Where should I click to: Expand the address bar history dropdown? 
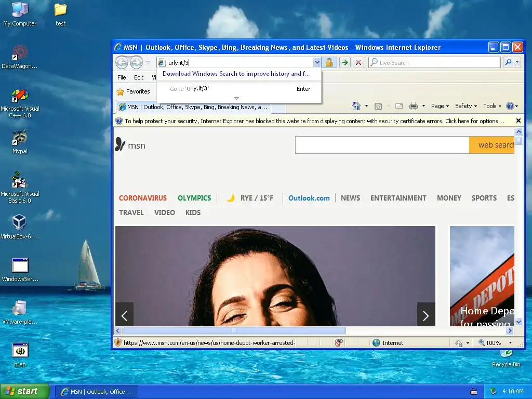(x=316, y=62)
